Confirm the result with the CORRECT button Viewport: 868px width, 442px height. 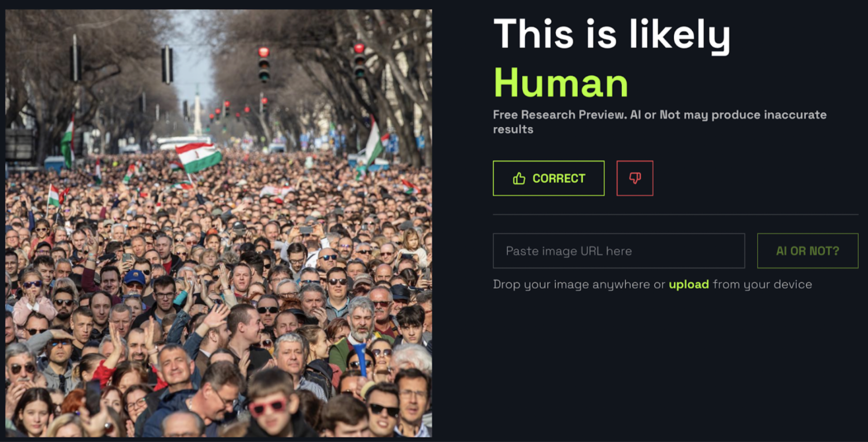coord(549,178)
